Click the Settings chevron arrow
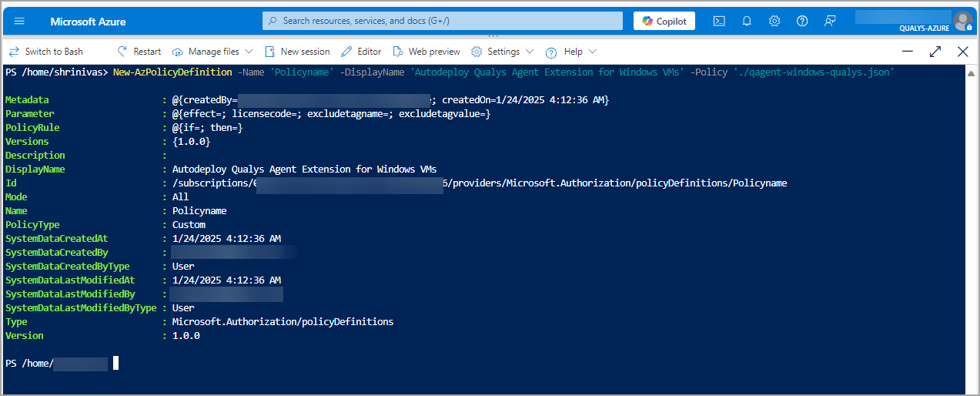This screenshot has width=980, height=396. coord(529,52)
